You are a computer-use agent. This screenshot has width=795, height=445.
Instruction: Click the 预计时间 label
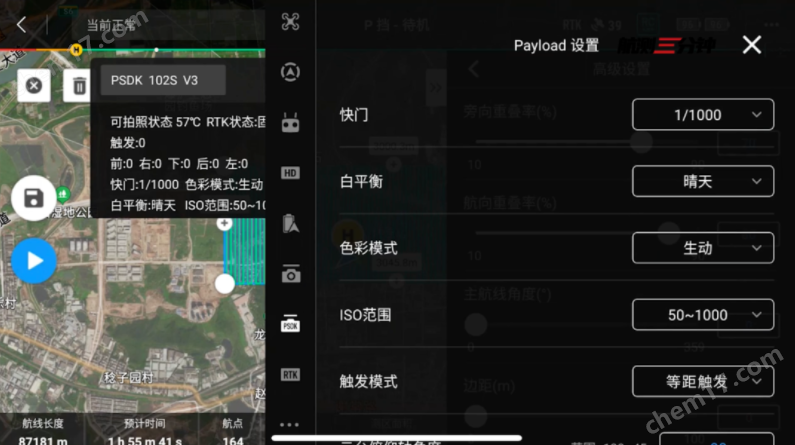(144, 423)
